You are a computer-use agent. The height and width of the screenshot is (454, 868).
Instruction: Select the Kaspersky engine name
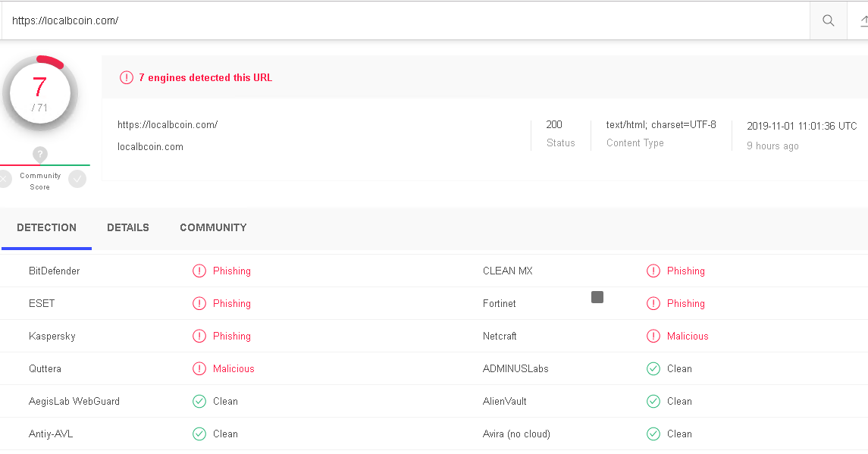click(x=52, y=336)
